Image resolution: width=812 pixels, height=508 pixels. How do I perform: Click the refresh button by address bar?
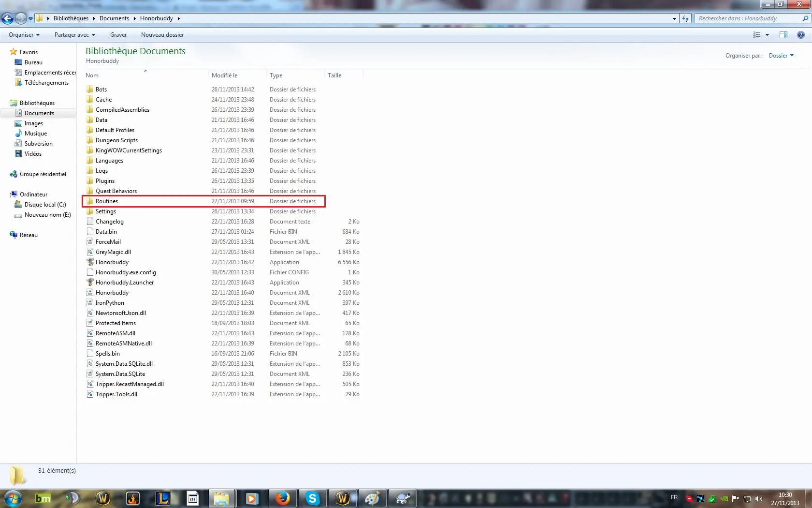click(685, 18)
